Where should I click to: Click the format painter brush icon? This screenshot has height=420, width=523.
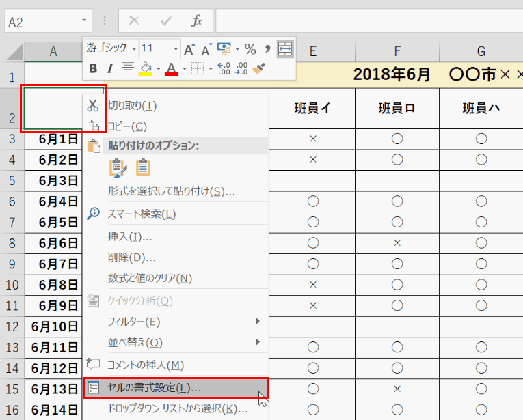click(258, 68)
